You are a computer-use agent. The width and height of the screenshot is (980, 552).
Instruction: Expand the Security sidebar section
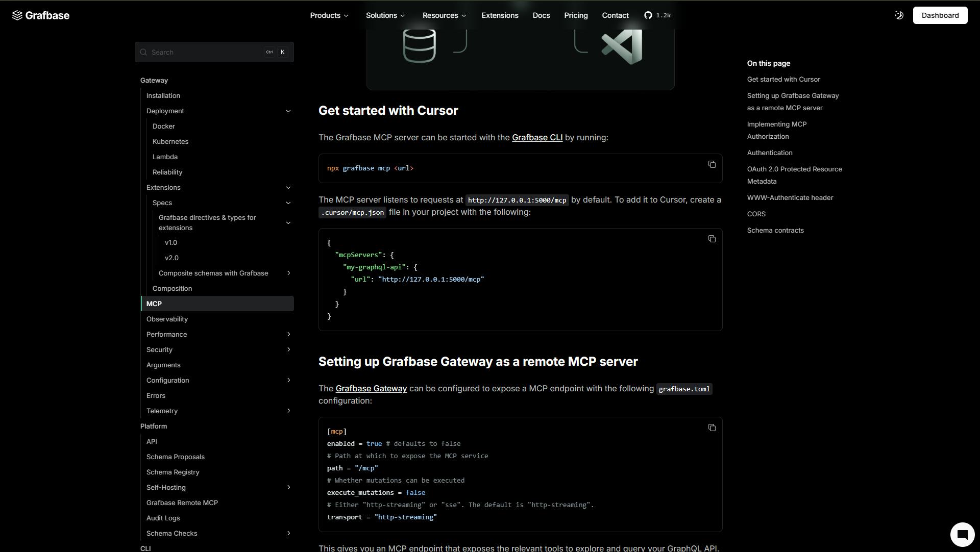[x=288, y=350]
